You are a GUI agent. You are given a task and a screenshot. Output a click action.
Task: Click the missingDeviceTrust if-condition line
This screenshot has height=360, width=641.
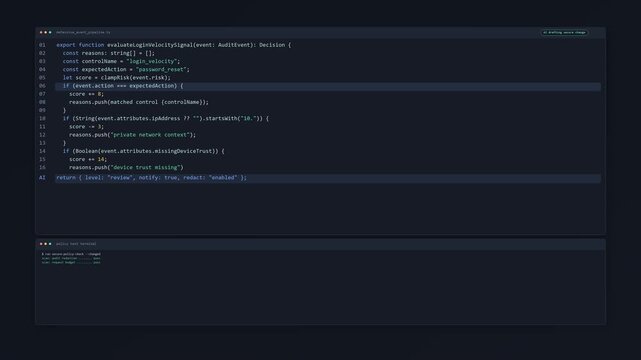click(x=143, y=151)
